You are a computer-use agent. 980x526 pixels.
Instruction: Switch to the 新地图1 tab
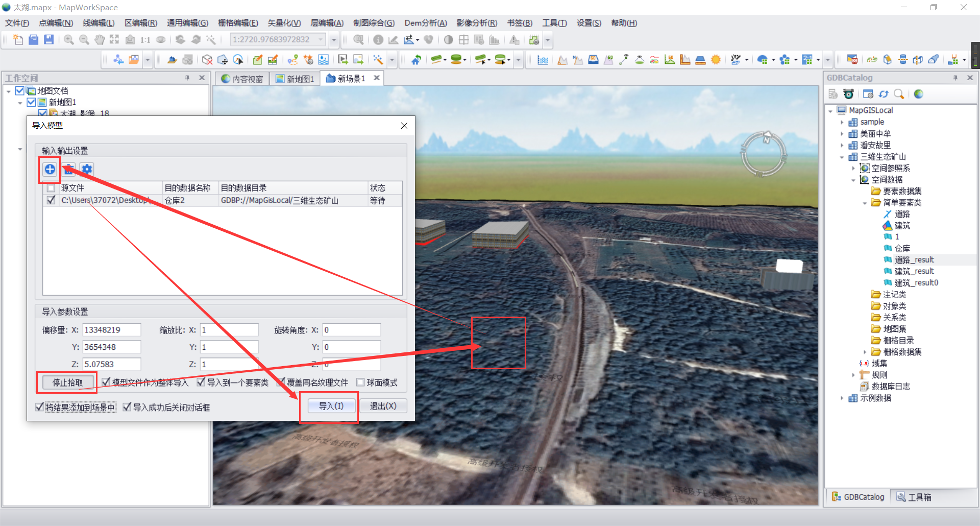(295, 79)
